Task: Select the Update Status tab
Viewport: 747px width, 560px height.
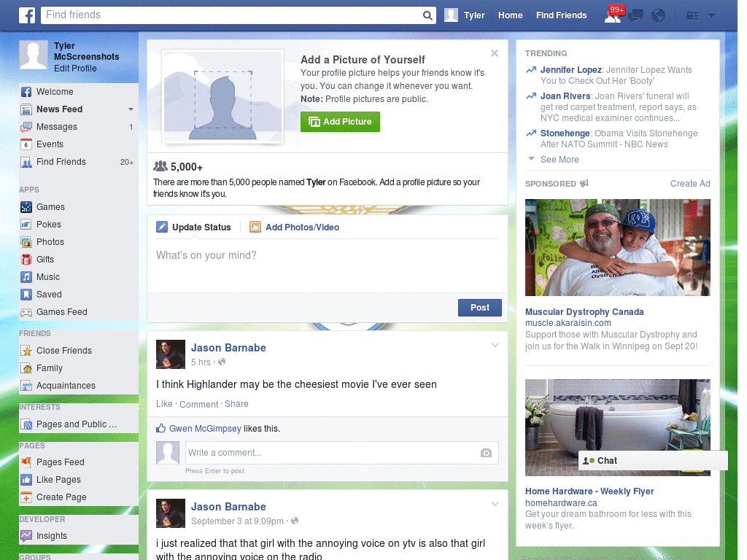Action: point(194,227)
